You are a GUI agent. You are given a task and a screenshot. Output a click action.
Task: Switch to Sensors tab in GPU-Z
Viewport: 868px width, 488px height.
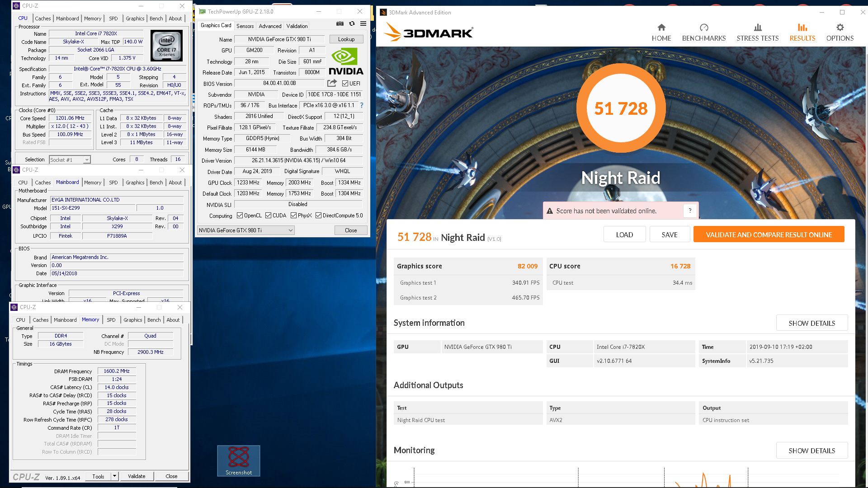click(x=245, y=26)
